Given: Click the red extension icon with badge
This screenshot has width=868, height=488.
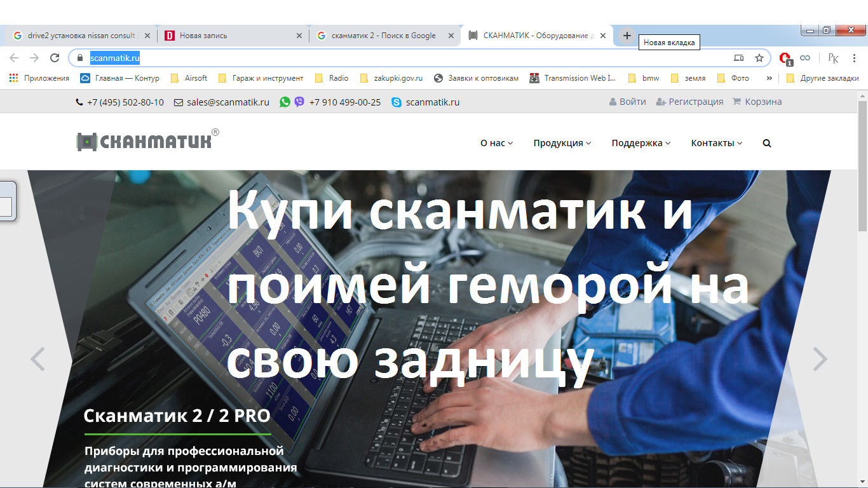Looking at the screenshot, I should [x=785, y=58].
